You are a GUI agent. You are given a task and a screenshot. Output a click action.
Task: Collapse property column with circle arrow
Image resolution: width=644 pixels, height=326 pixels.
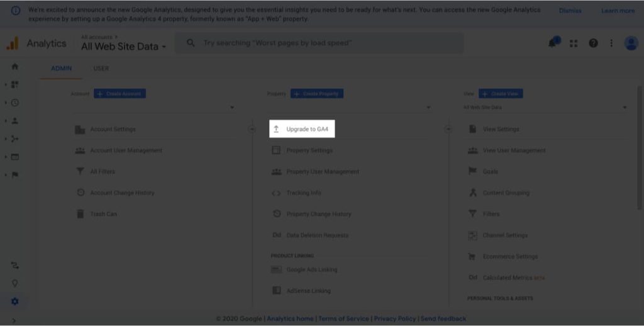coord(448,129)
